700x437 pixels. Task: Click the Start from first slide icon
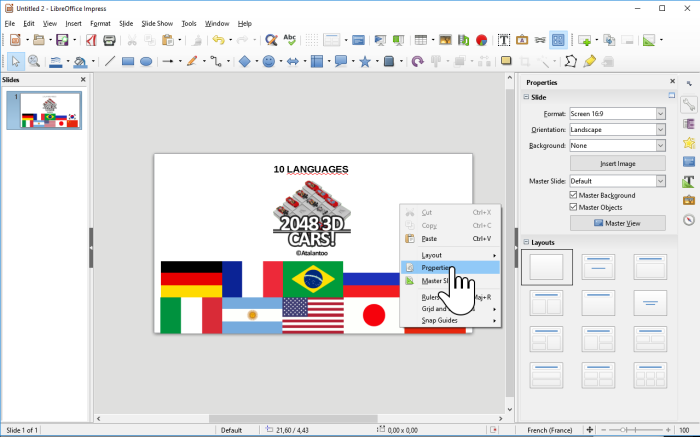[x=380, y=40]
